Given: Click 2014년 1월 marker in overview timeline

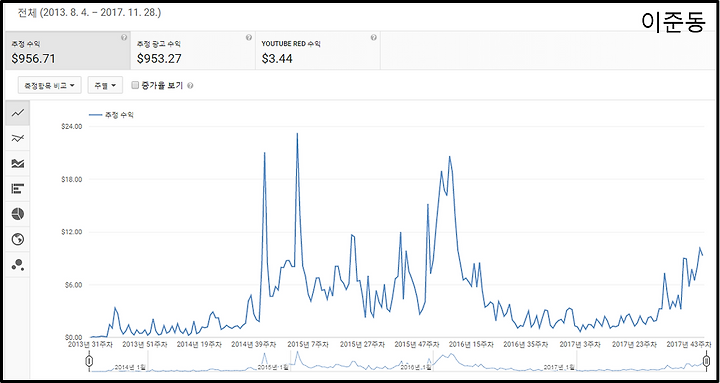Looking at the screenshot, I should point(130,367).
